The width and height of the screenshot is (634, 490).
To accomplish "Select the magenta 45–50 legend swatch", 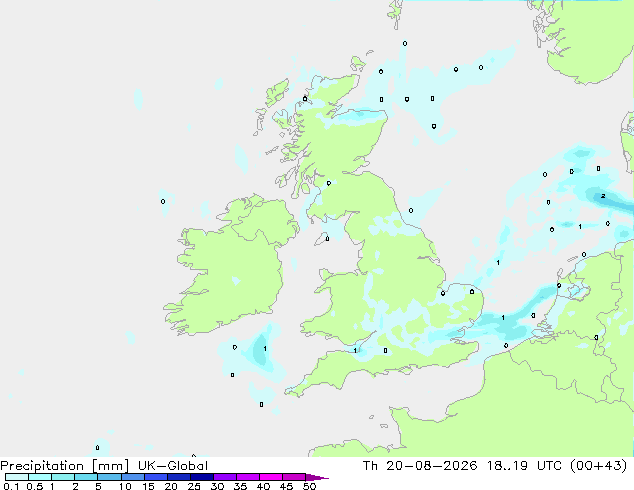I will click(294, 477).
